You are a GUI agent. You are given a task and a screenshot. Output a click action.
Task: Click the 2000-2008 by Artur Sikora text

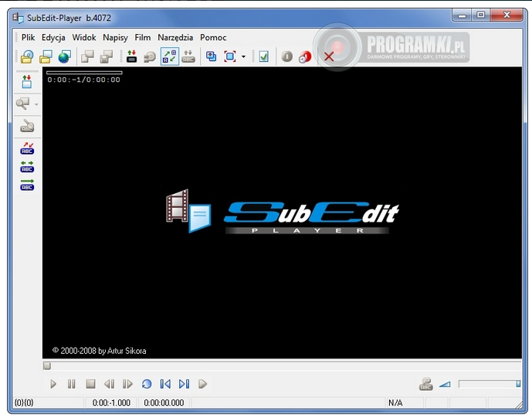click(x=100, y=351)
